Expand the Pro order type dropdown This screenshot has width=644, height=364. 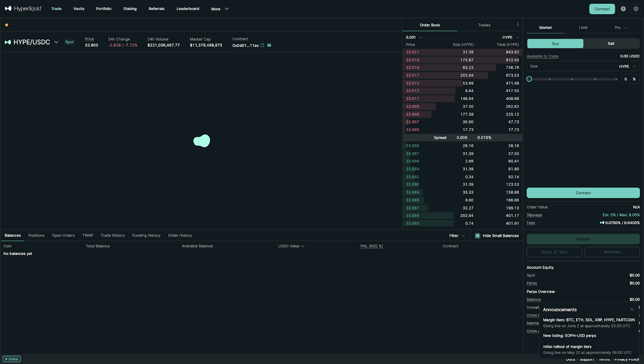tap(621, 27)
